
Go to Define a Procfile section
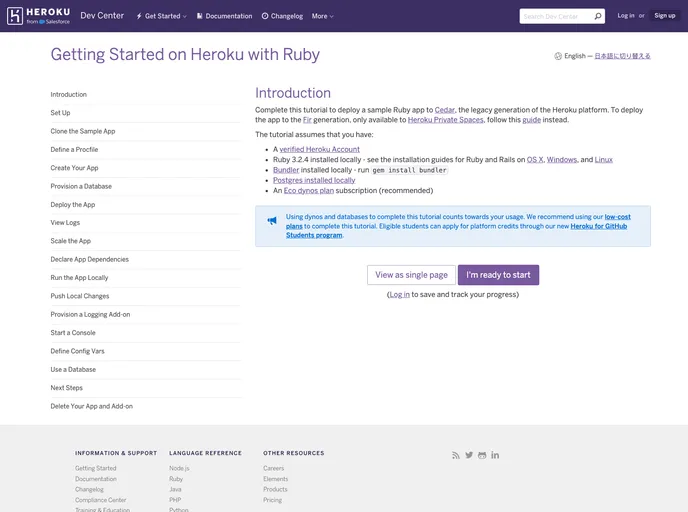pos(74,150)
